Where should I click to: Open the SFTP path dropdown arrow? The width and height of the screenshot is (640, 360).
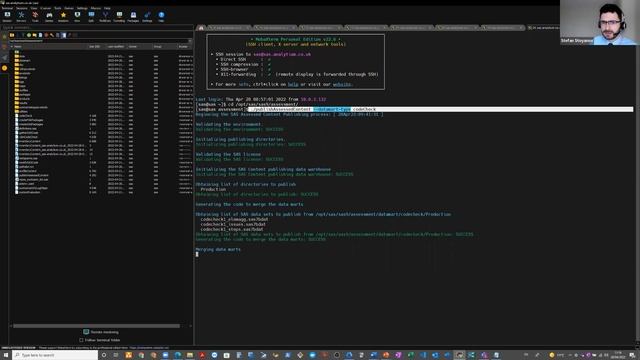[x=190, y=41]
